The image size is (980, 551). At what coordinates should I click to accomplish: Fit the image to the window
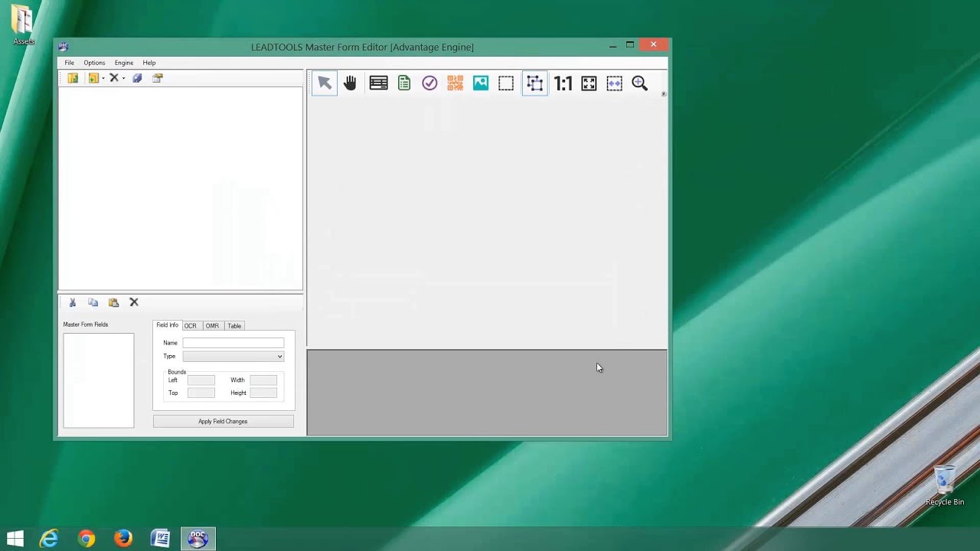589,83
